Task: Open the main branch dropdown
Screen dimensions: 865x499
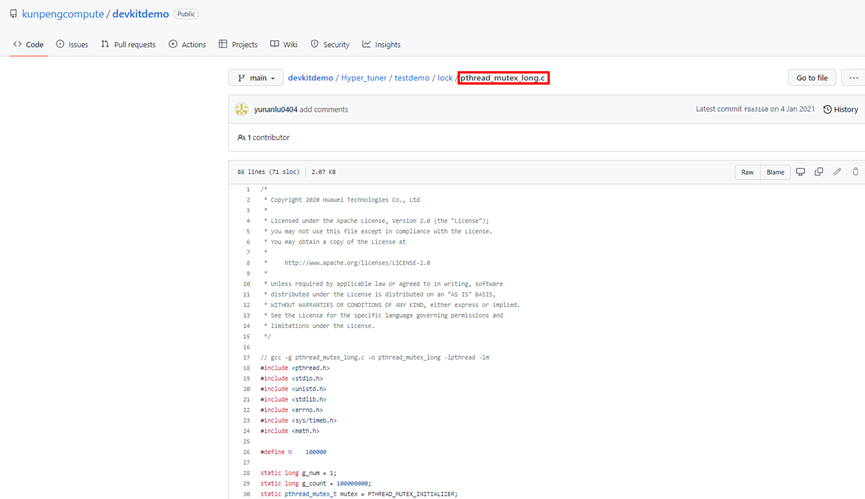Action: tap(255, 77)
